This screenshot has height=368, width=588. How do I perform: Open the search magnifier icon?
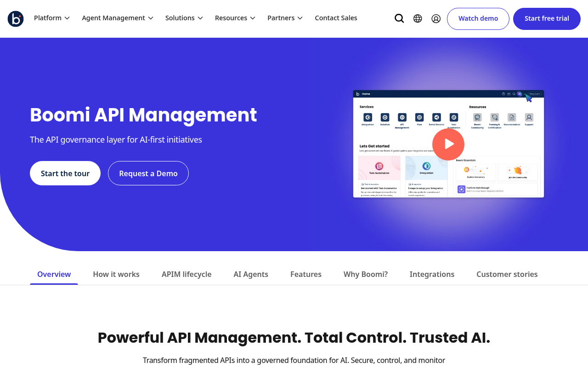399,18
